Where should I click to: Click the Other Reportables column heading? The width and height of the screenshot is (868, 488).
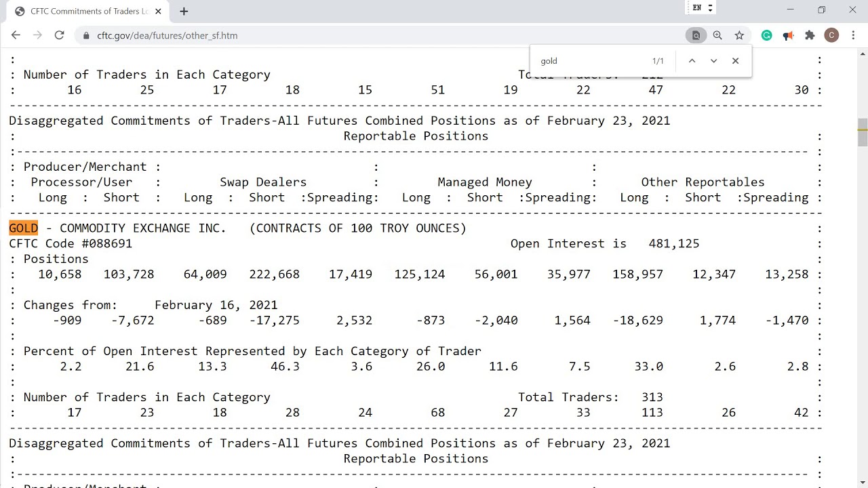703,182
